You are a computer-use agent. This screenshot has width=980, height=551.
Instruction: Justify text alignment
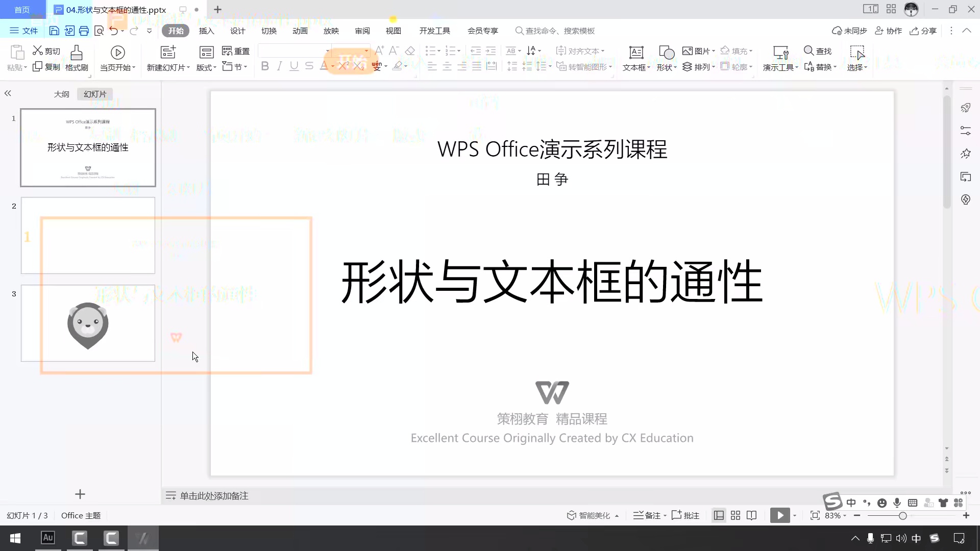coord(477,66)
